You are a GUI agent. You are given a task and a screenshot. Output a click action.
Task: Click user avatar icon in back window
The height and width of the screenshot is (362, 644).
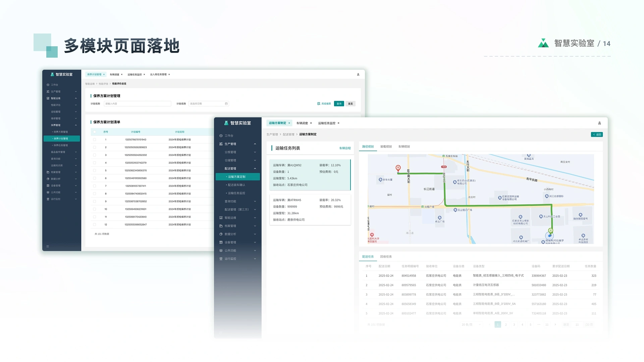358,74
